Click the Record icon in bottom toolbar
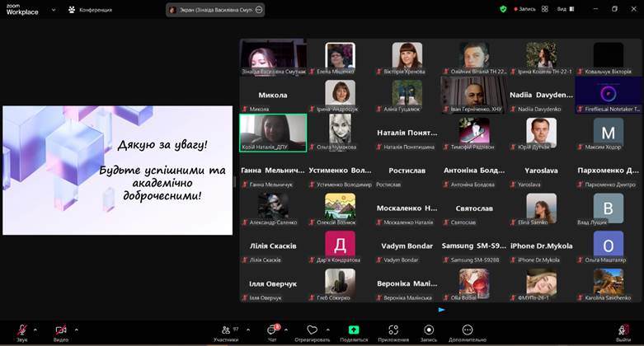 [x=429, y=330]
